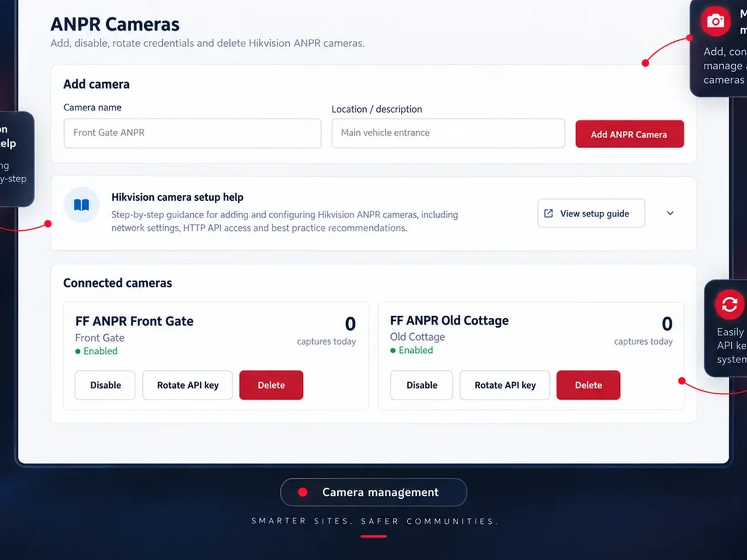Viewport: 747px width, 560px height.
Task: Click Enabled status under Front Gate
Action: (x=97, y=351)
